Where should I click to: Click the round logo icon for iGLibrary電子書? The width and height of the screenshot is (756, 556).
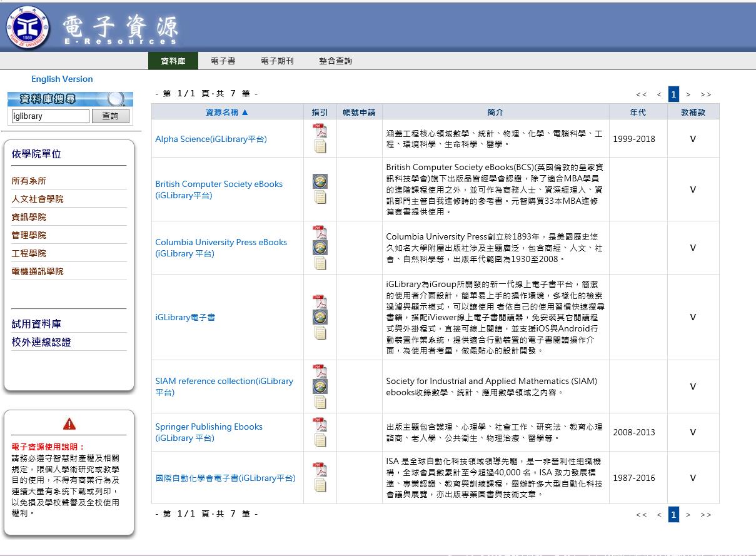coord(320,317)
